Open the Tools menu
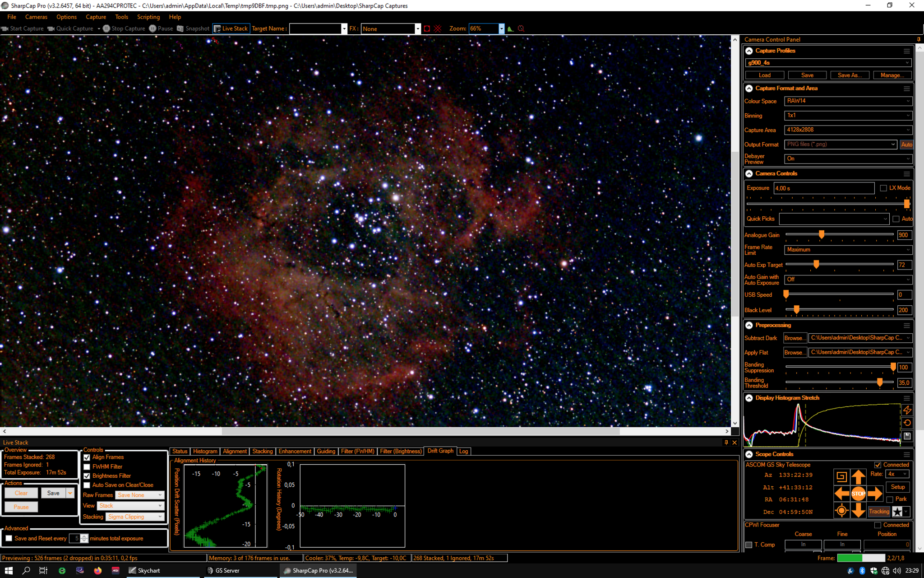 [x=121, y=17]
